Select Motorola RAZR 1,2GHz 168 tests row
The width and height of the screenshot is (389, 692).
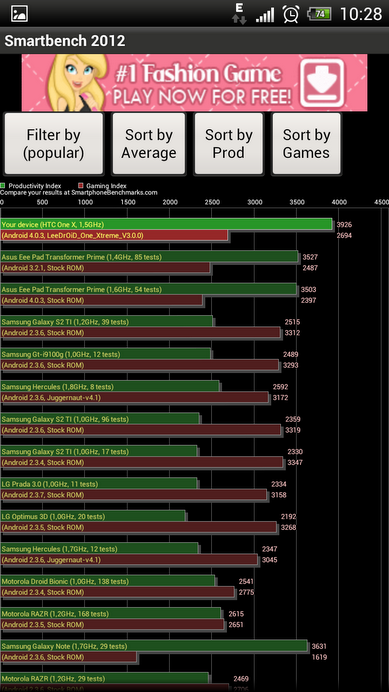pos(111,613)
